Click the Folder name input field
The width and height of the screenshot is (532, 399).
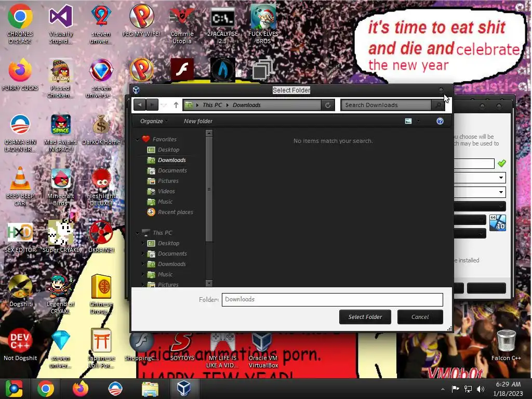click(x=332, y=300)
